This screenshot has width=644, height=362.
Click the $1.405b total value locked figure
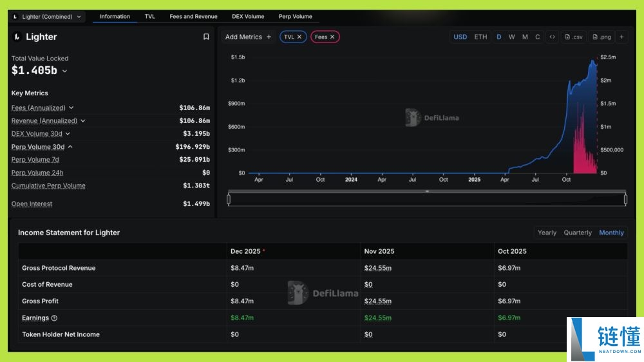tap(34, 71)
